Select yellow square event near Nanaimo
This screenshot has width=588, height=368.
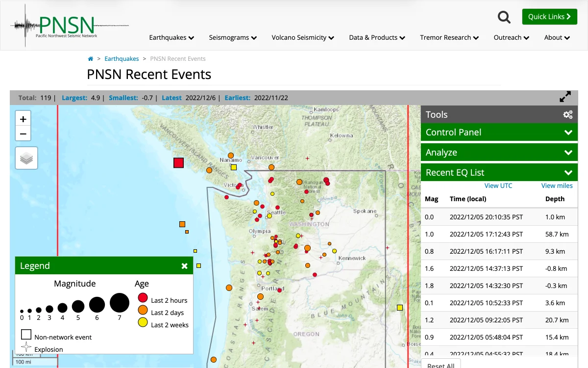tap(234, 167)
